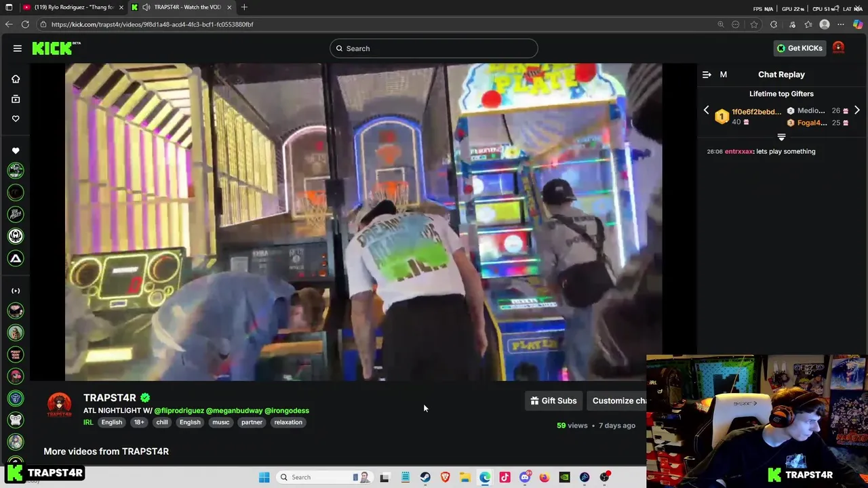The height and width of the screenshot is (488, 868).
Task: Focus the Kick Search field
Action: 434,48
